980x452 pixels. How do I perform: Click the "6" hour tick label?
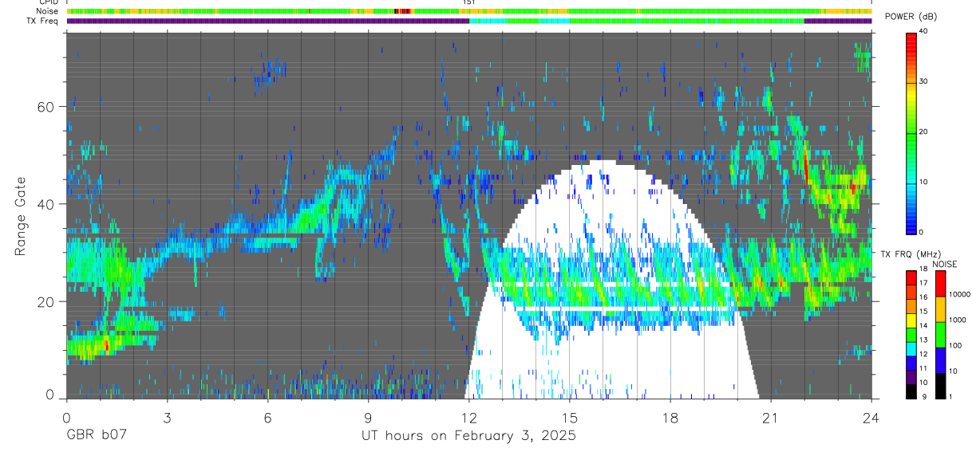267,417
